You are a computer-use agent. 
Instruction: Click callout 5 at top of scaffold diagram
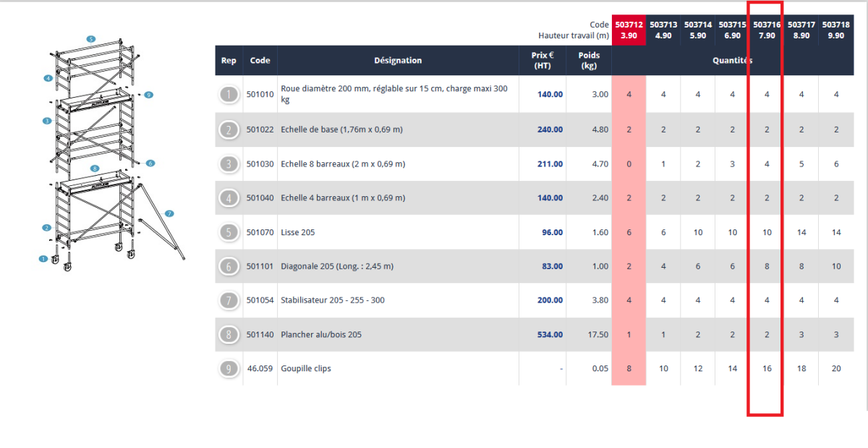90,39
